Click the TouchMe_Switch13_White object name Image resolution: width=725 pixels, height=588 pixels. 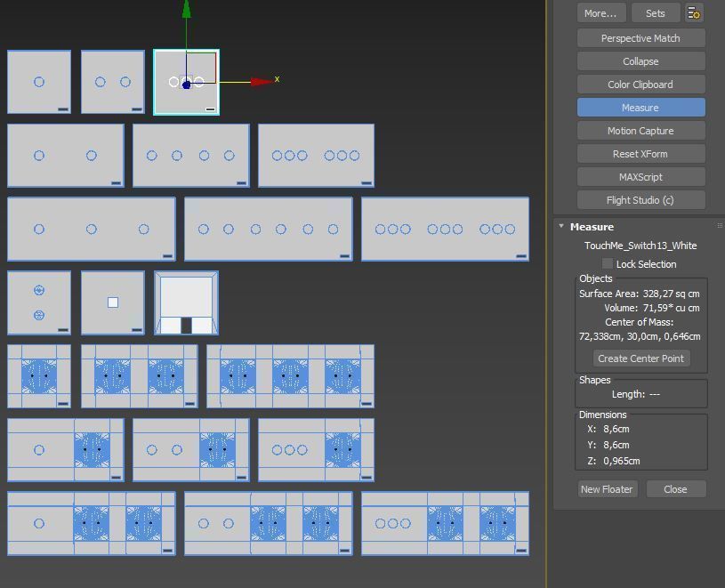(640, 246)
